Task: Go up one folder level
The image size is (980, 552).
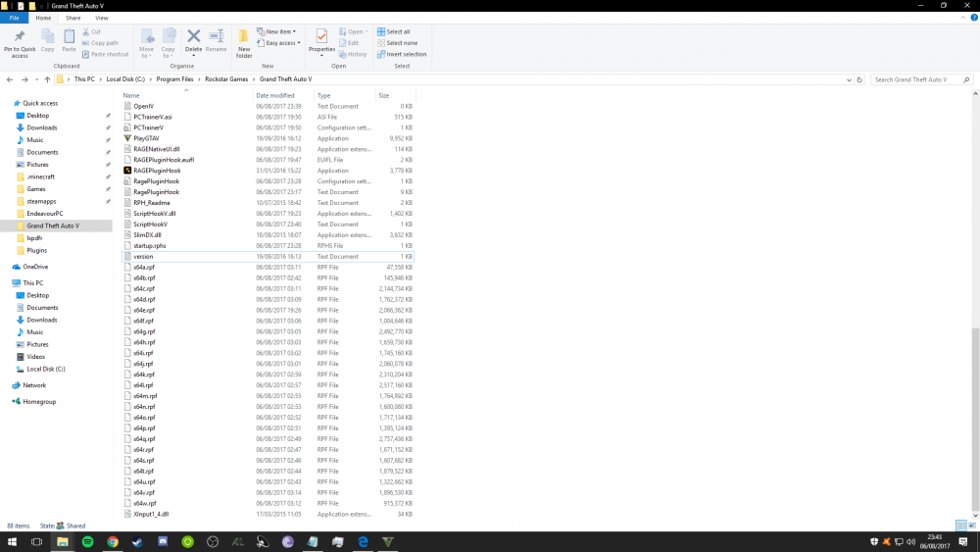Action: (47, 79)
